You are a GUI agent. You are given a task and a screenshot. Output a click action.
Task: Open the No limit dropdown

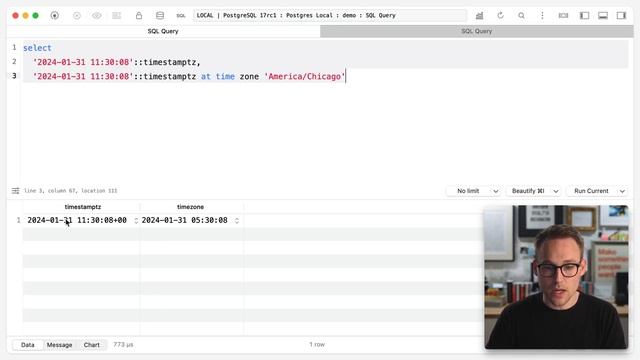pyautogui.click(x=473, y=191)
